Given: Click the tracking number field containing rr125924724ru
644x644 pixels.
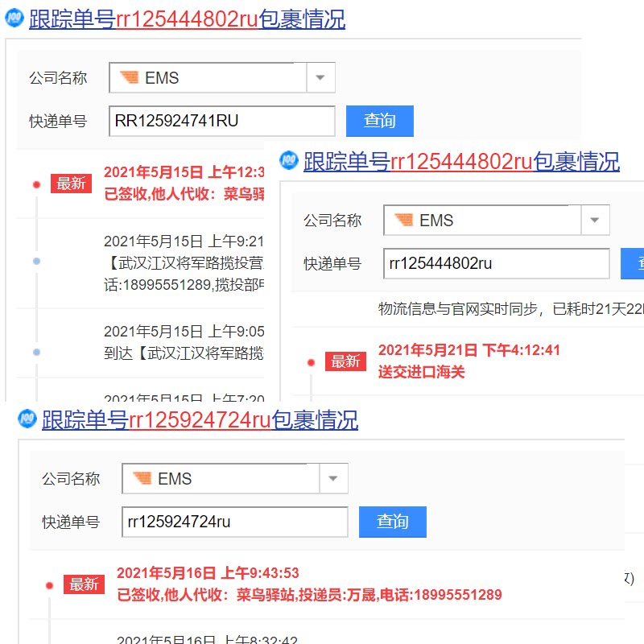Looking at the screenshot, I should pos(235,522).
